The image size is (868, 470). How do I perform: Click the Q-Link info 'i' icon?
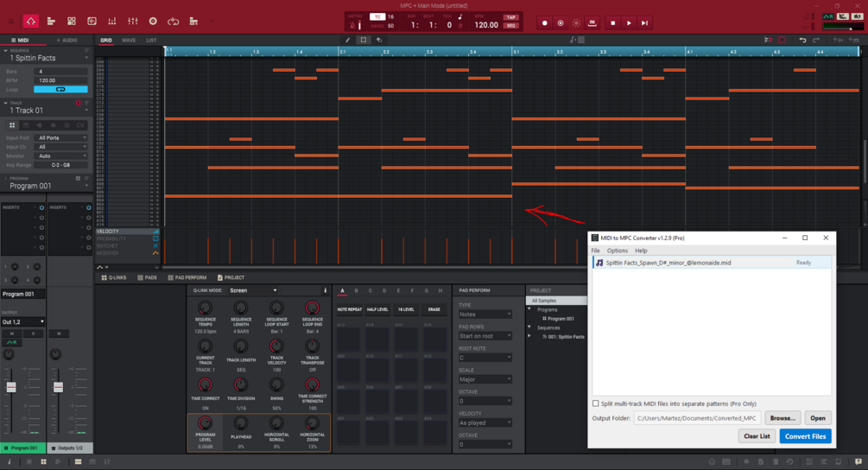pos(325,290)
